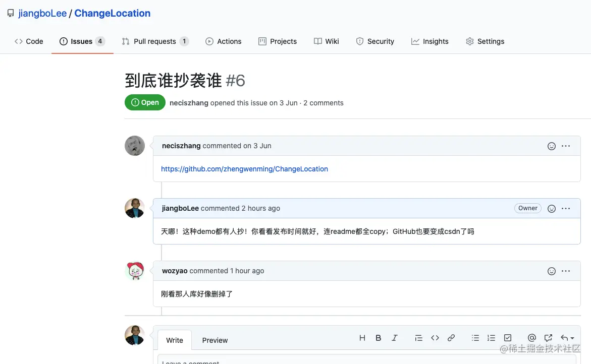
Task: Insert code formatting
Action: click(435, 338)
